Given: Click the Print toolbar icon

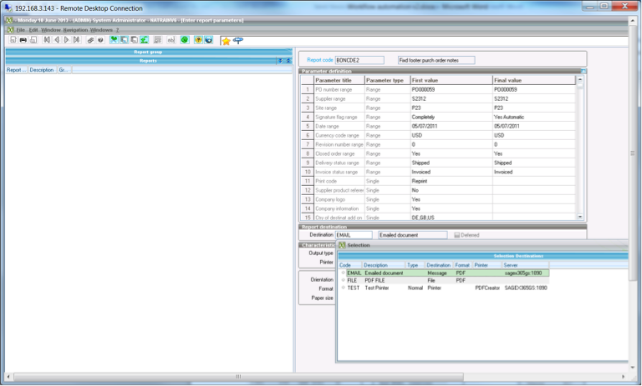Looking at the screenshot, I should click(23, 40).
